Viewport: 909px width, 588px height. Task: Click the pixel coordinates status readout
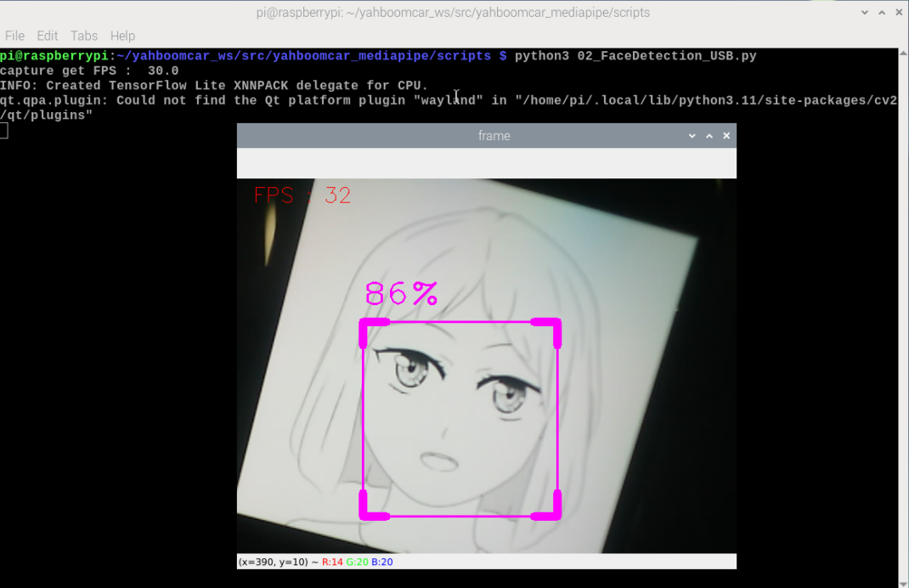(x=273, y=562)
